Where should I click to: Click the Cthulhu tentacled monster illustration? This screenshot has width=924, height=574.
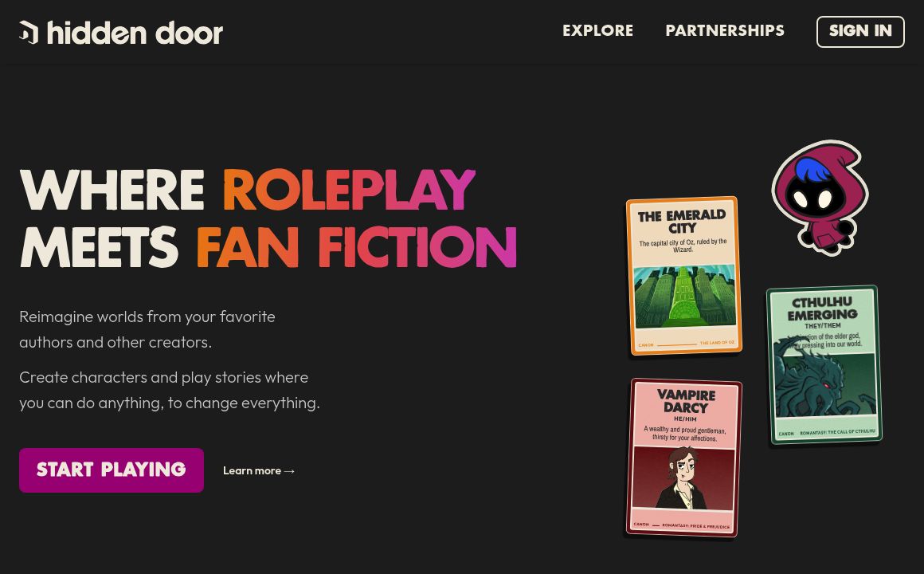tap(825, 383)
